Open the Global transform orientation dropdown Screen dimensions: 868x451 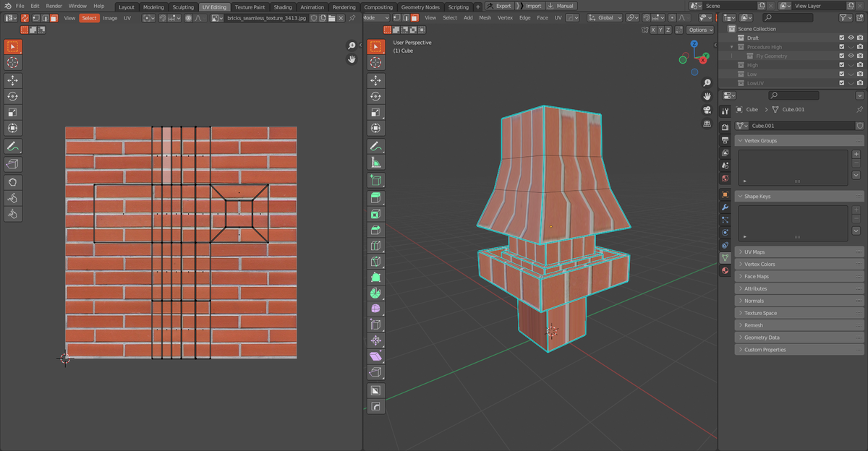605,17
